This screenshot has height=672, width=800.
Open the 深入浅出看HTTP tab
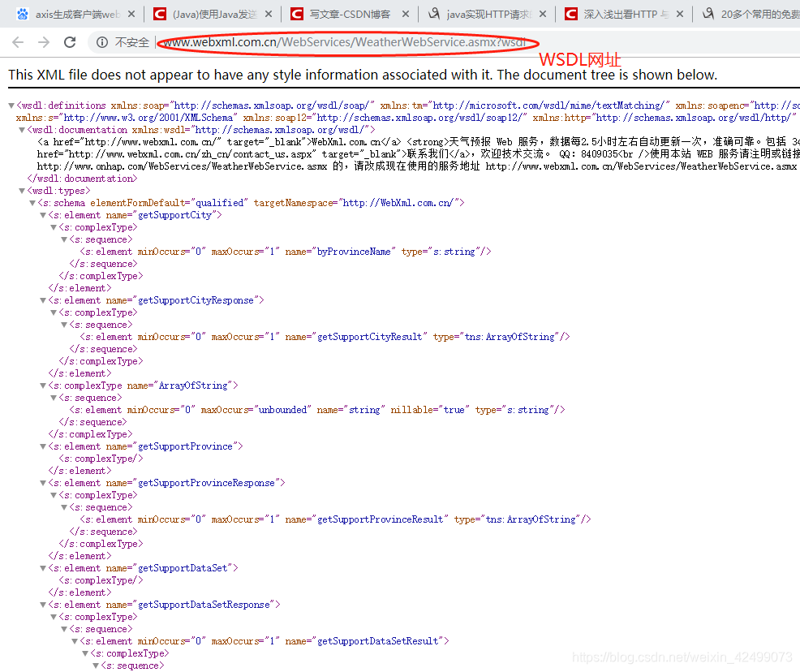[626, 15]
